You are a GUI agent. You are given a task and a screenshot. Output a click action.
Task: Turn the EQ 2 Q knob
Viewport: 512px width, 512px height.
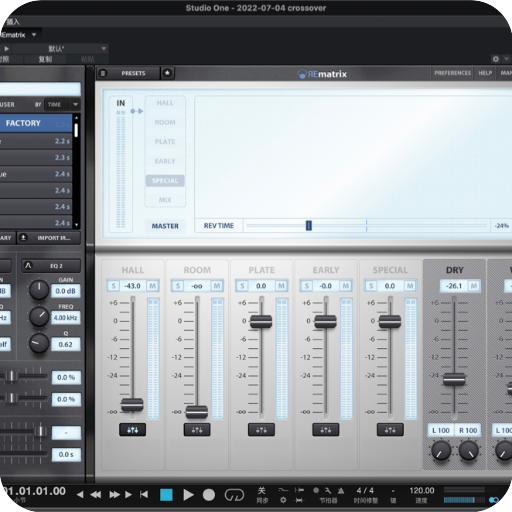coord(39,344)
